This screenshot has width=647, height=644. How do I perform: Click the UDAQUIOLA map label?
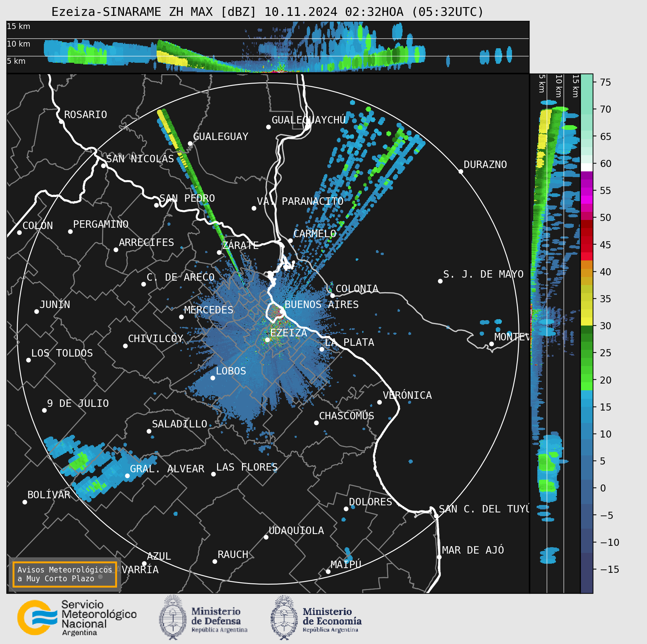coord(296,530)
